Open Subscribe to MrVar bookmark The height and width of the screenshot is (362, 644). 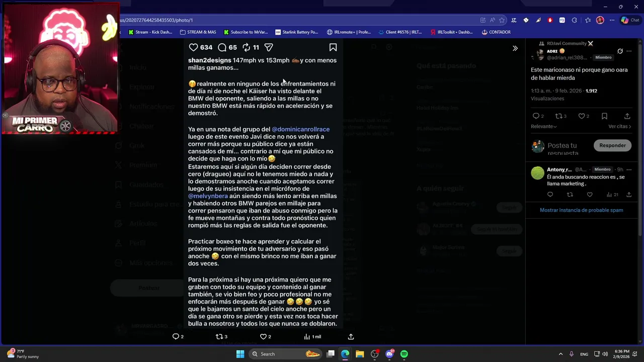coord(246,32)
